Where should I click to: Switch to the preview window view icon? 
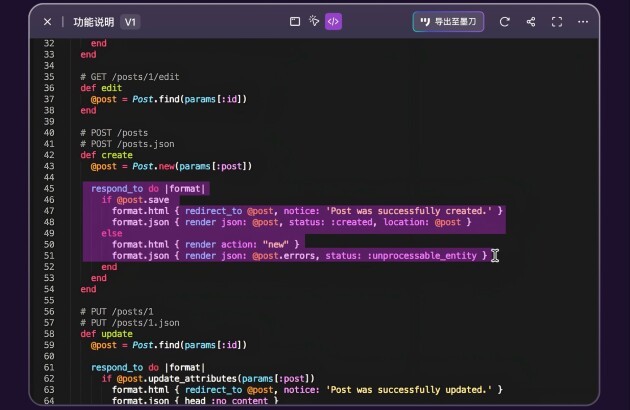click(x=295, y=22)
